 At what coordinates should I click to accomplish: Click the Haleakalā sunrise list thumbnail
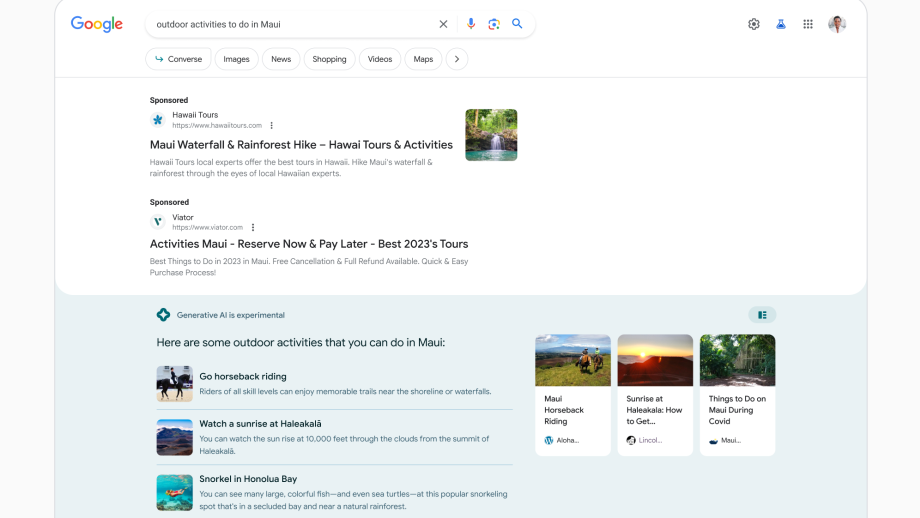[174, 438]
